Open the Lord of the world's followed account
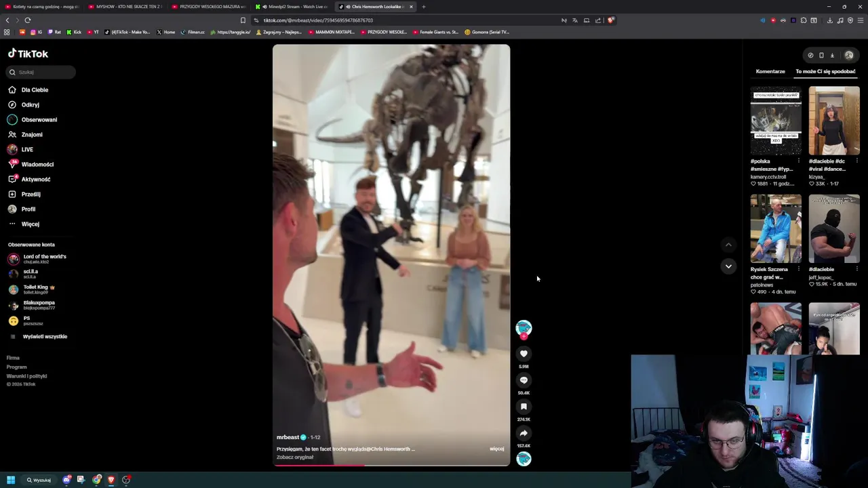This screenshot has width=868, height=488. coord(38,259)
